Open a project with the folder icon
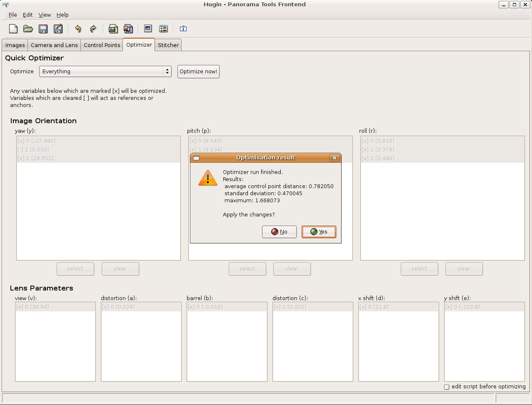 pyautogui.click(x=28, y=29)
